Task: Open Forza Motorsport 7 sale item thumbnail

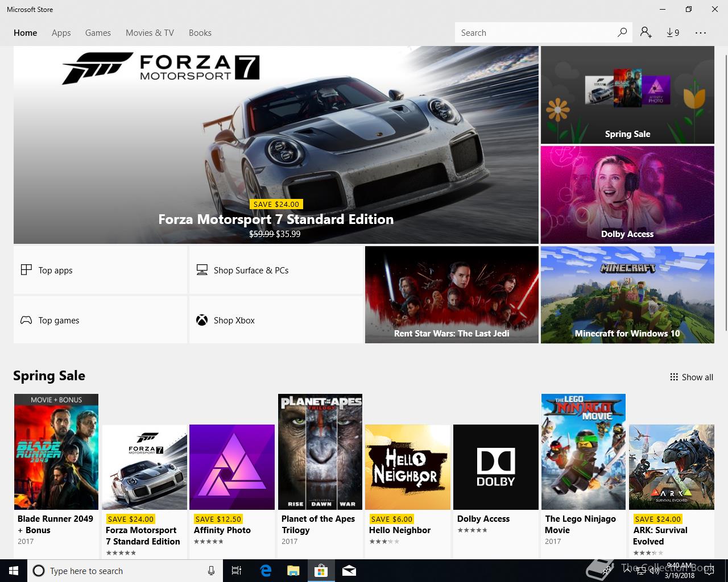Action: [x=144, y=467]
